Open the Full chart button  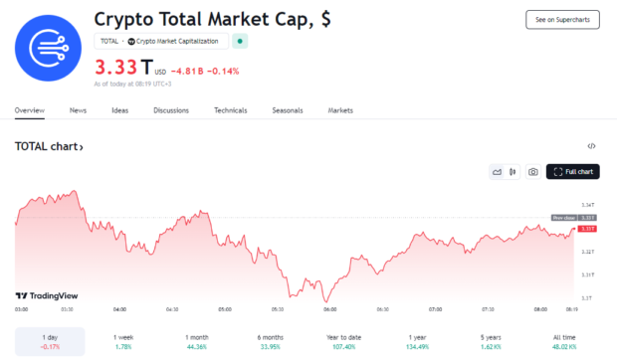coord(573,172)
